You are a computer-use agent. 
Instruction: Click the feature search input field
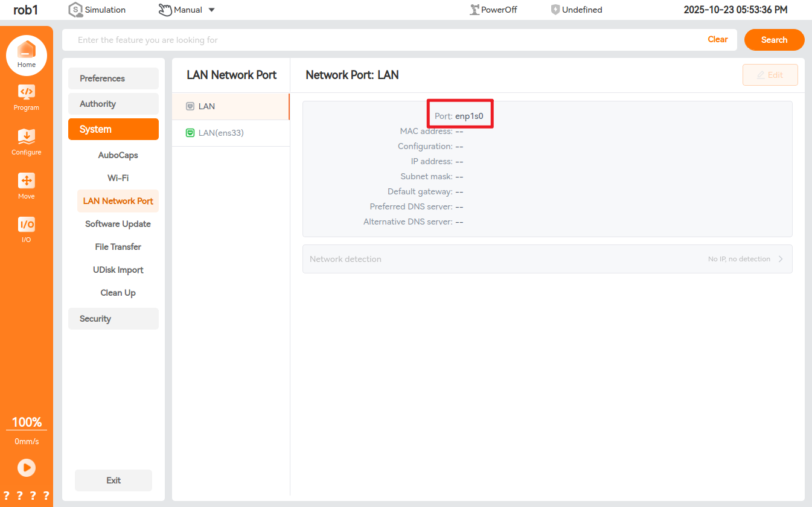click(x=386, y=40)
